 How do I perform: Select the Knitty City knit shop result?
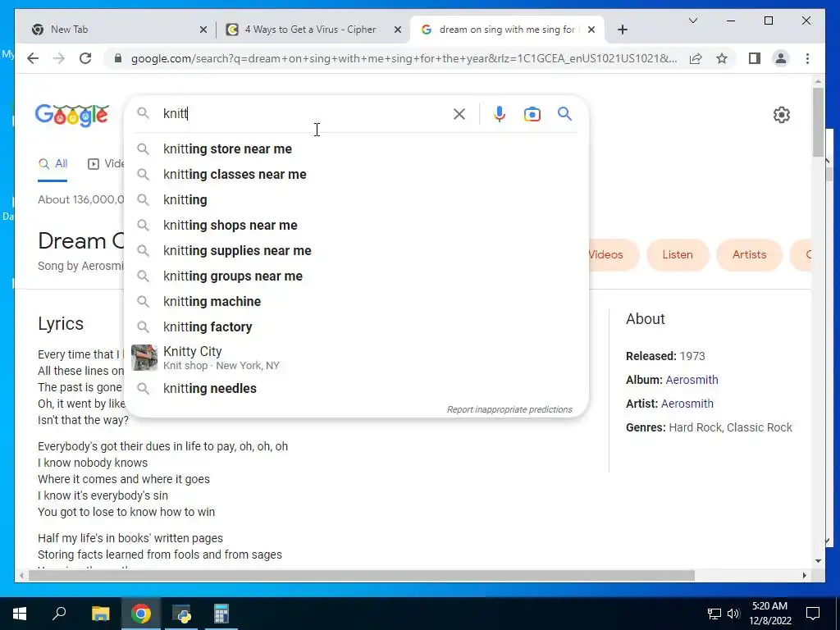(x=356, y=358)
